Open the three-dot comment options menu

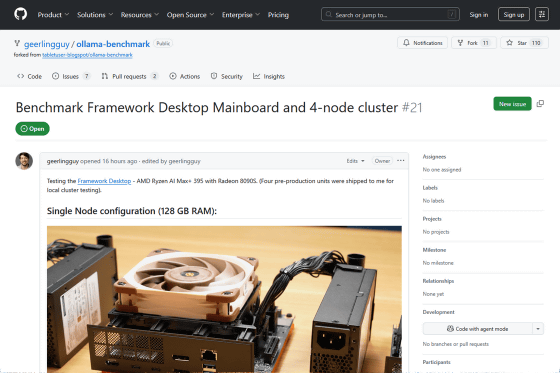coord(401,161)
